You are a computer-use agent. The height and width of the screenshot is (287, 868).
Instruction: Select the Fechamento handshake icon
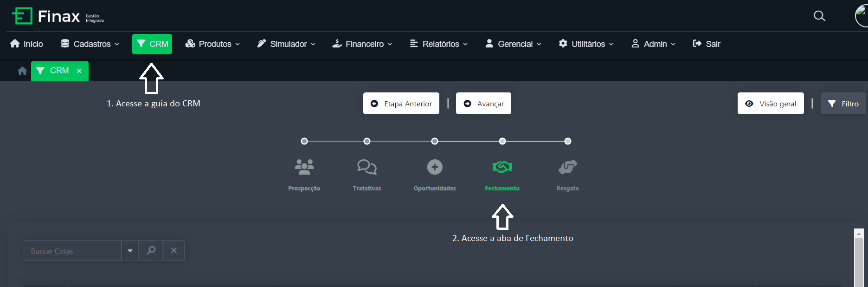pyautogui.click(x=502, y=167)
